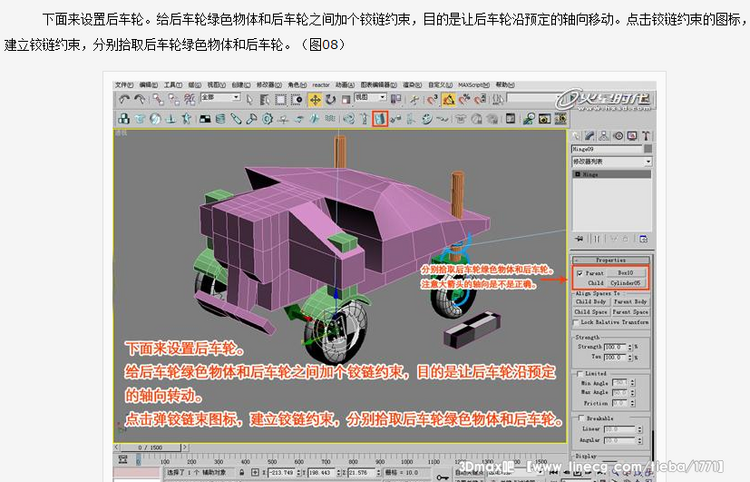Select the Select and Link tool
The width and height of the screenshot is (750, 482).
point(158,99)
